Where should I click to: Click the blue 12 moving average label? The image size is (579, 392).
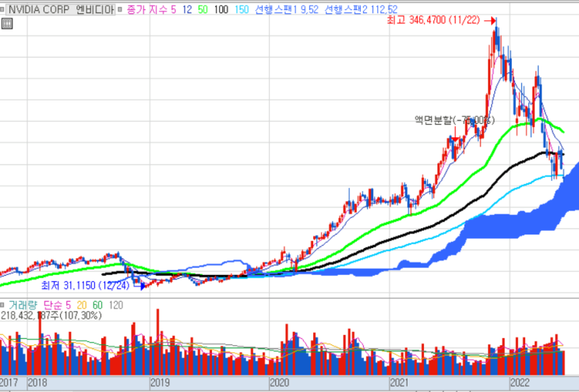point(187,9)
